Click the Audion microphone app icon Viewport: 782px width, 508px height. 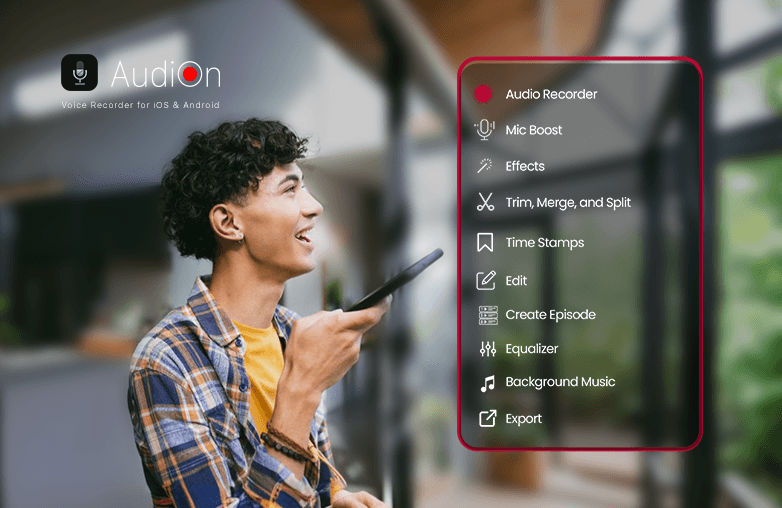pyautogui.click(x=79, y=72)
